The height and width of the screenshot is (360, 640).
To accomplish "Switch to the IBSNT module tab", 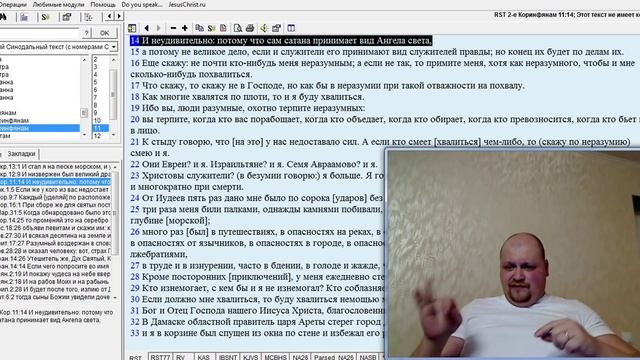I will [227, 357].
